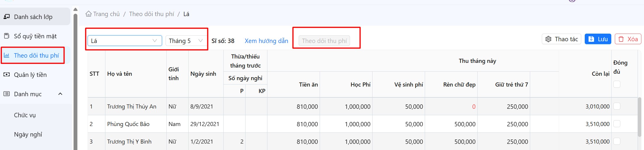Click the gear icon on Thao tác

tap(548, 39)
